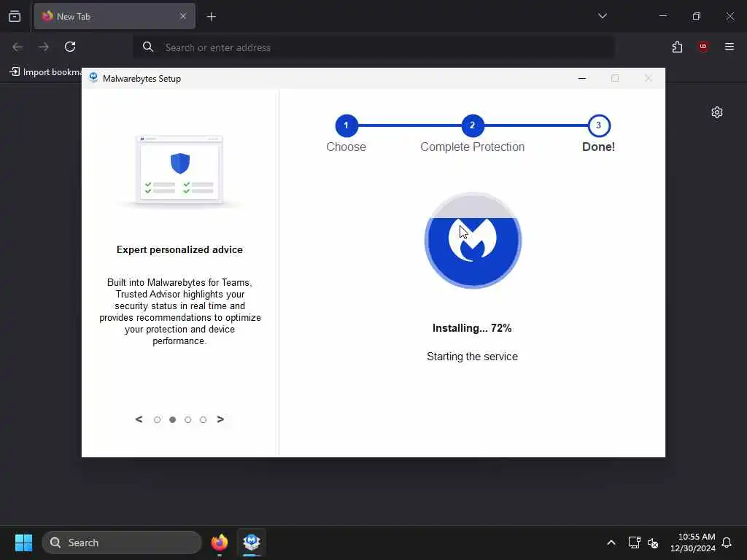Click Import bookmarks toolbar item

click(x=45, y=72)
